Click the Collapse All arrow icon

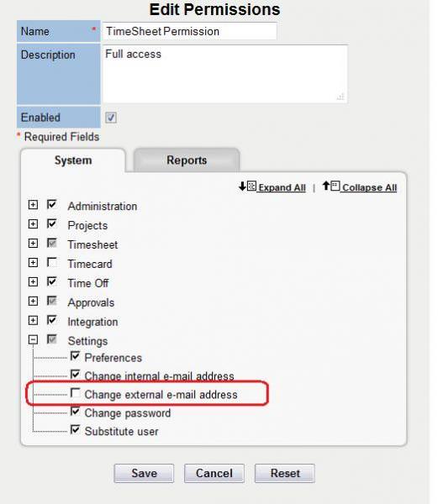330,186
